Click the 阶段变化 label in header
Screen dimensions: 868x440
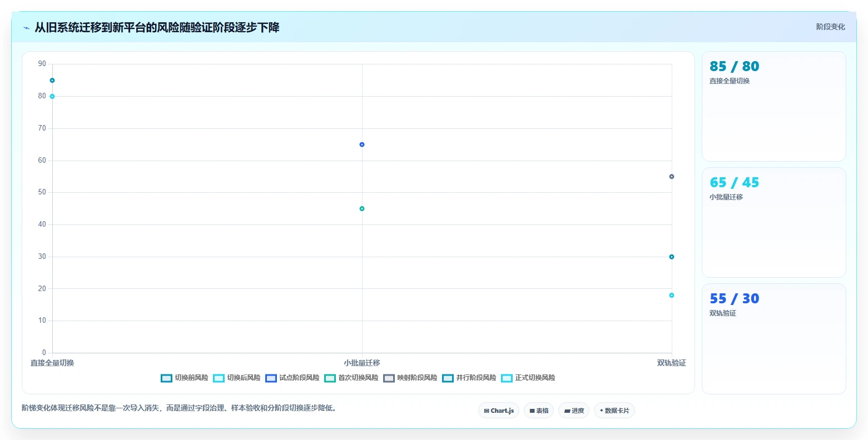pyautogui.click(x=830, y=27)
